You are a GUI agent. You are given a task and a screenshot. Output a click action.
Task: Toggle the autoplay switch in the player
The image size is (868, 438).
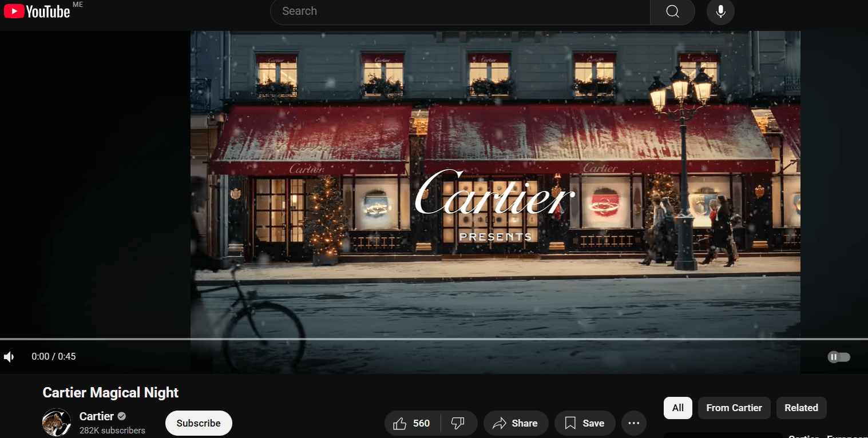click(838, 357)
